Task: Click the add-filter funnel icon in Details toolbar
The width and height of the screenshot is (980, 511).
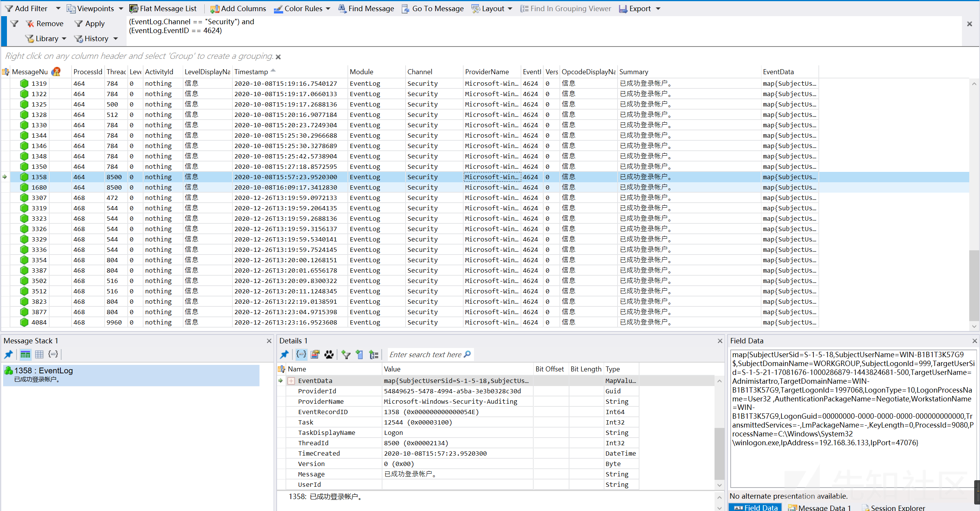Action: (x=346, y=354)
